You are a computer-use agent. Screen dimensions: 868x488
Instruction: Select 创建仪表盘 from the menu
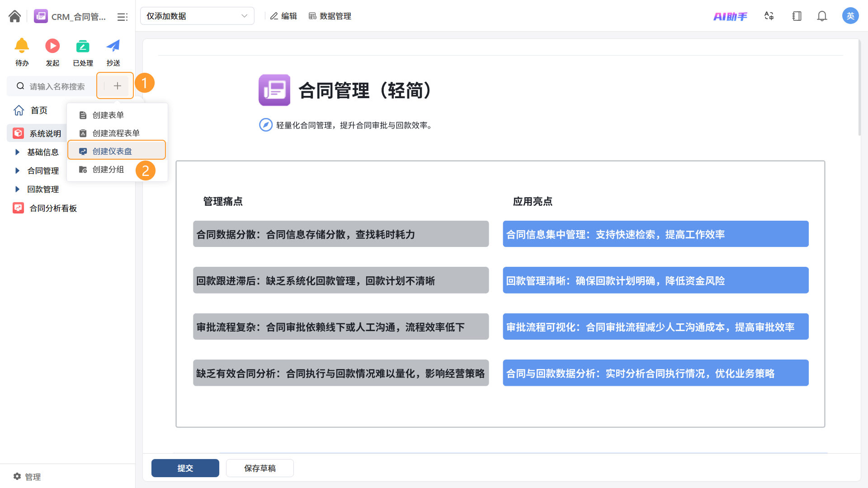coord(117,151)
